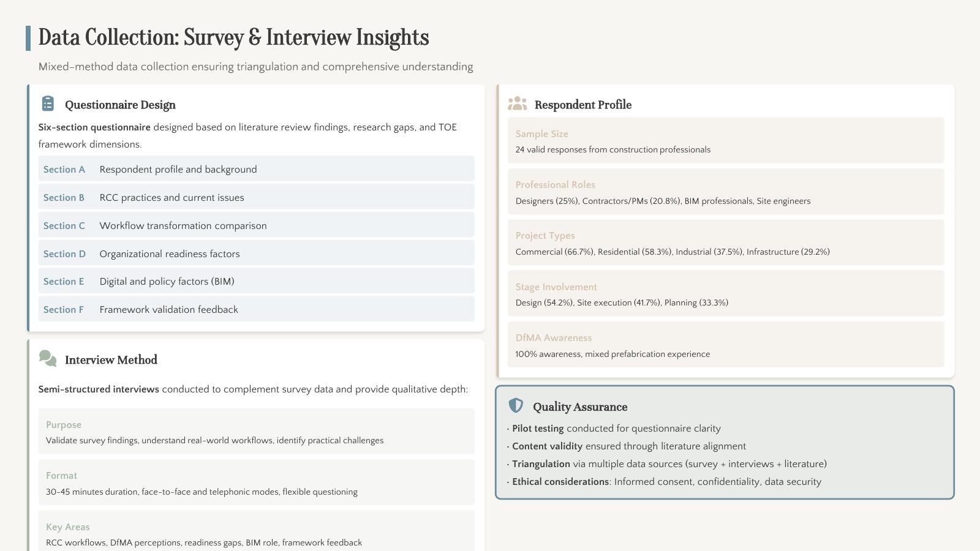Select the 'Section B' label
The width and height of the screenshot is (980, 551).
[x=64, y=198]
